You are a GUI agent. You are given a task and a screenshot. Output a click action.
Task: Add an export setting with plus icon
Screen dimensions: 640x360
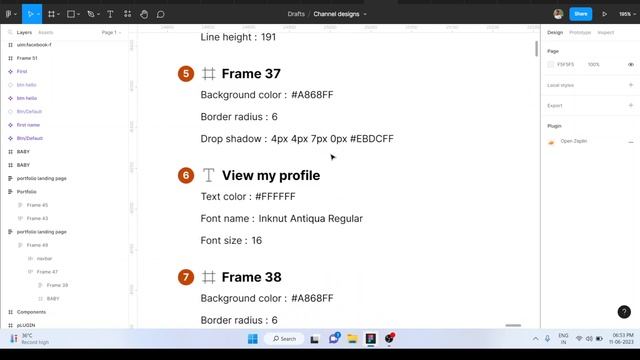631,105
